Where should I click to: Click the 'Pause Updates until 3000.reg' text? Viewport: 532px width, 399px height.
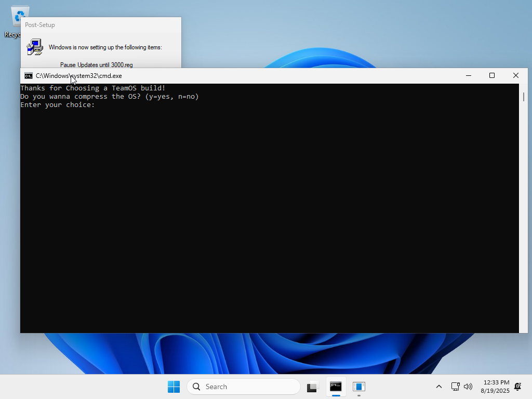(96, 65)
